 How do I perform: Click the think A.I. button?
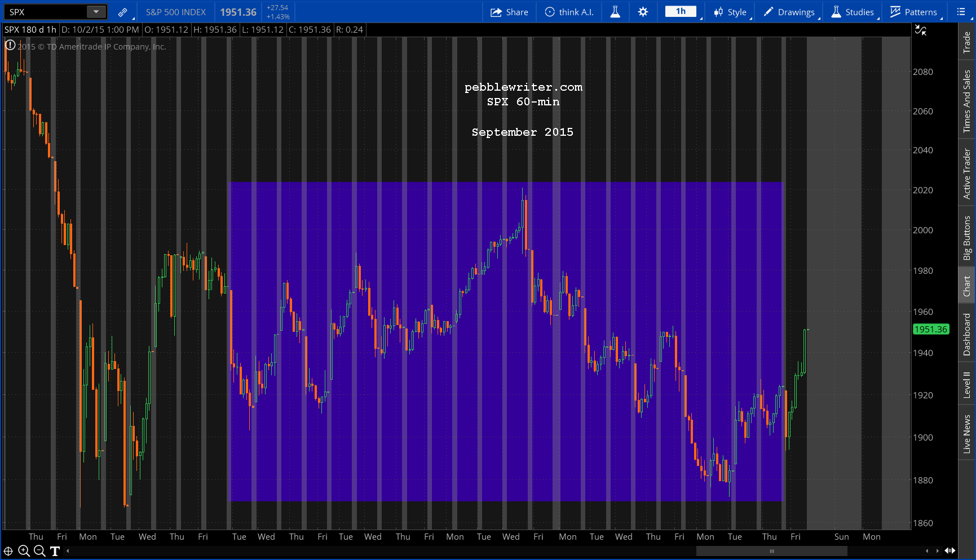tap(569, 12)
